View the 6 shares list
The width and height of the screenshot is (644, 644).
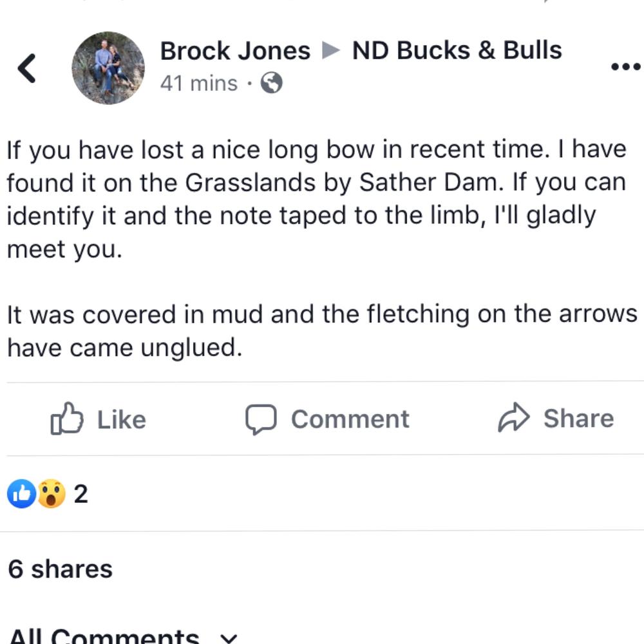(x=61, y=569)
